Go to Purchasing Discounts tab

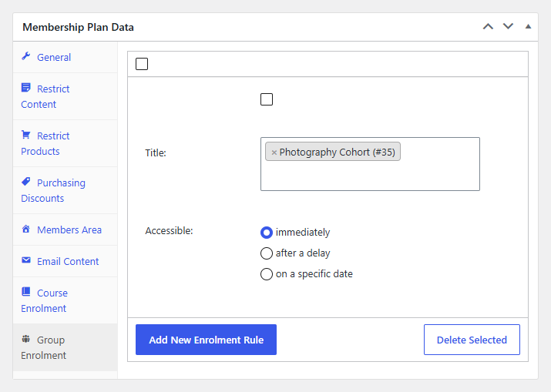click(x=65, y=190)
